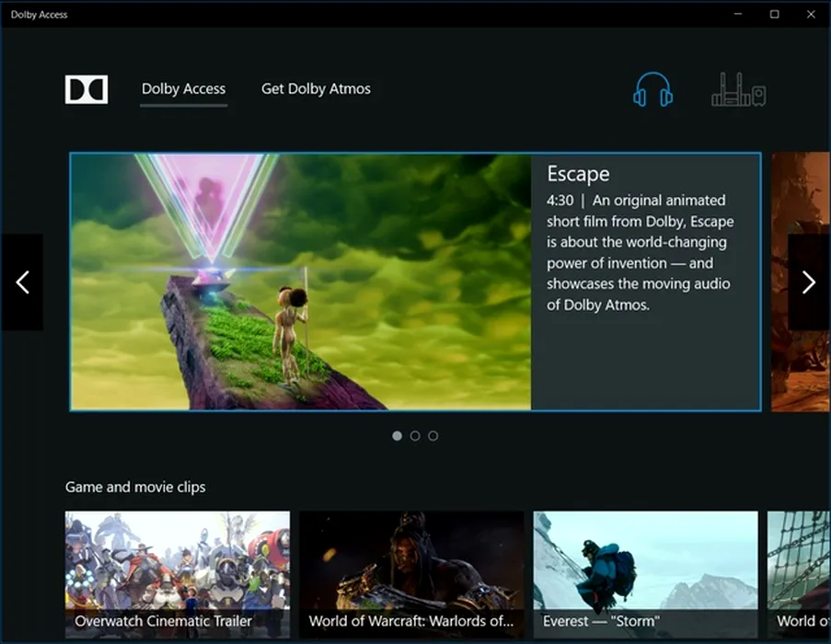The height and width of the screenshot is (644, 831).
Task: Open the Get Dolby Atmos tab
Action: tap(316, 89)
